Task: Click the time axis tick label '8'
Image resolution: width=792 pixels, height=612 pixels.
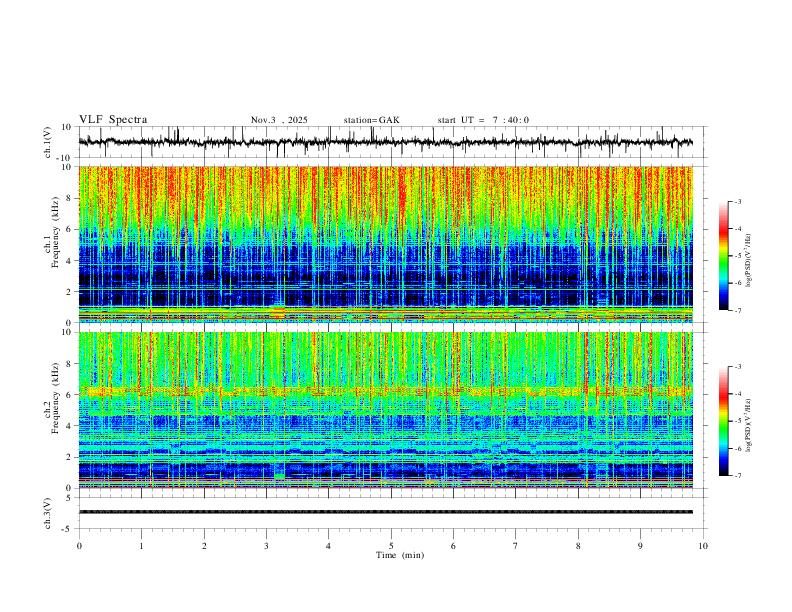Action: pos(578,546)
